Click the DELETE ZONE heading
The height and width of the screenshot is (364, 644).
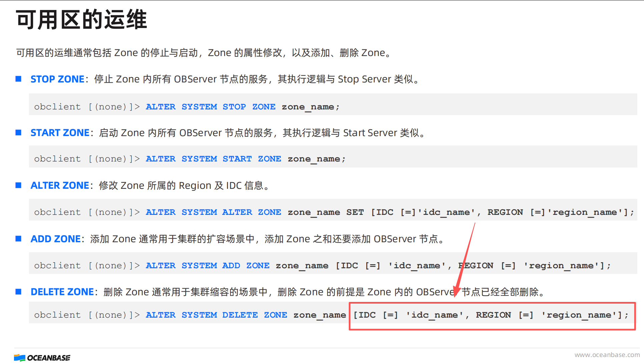click(x=62, y=292)
